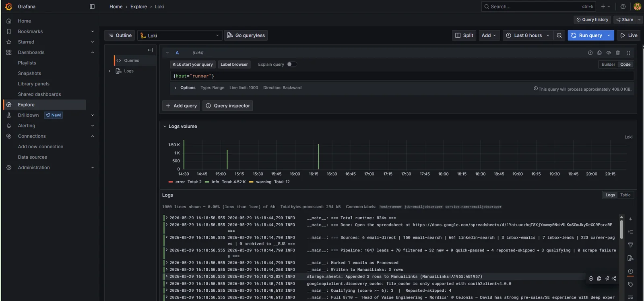Open Add new connection in sidebar

[x=41, y=147]
